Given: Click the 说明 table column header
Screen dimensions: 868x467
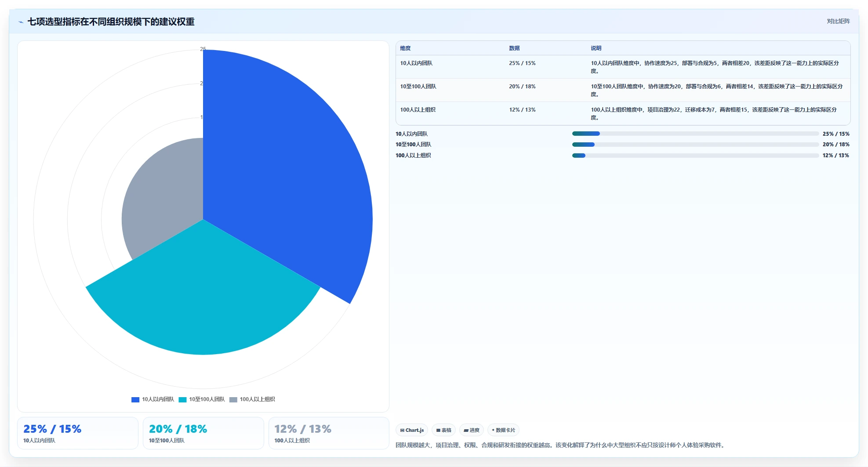Looking at the screenshot, I should point(596,48).
